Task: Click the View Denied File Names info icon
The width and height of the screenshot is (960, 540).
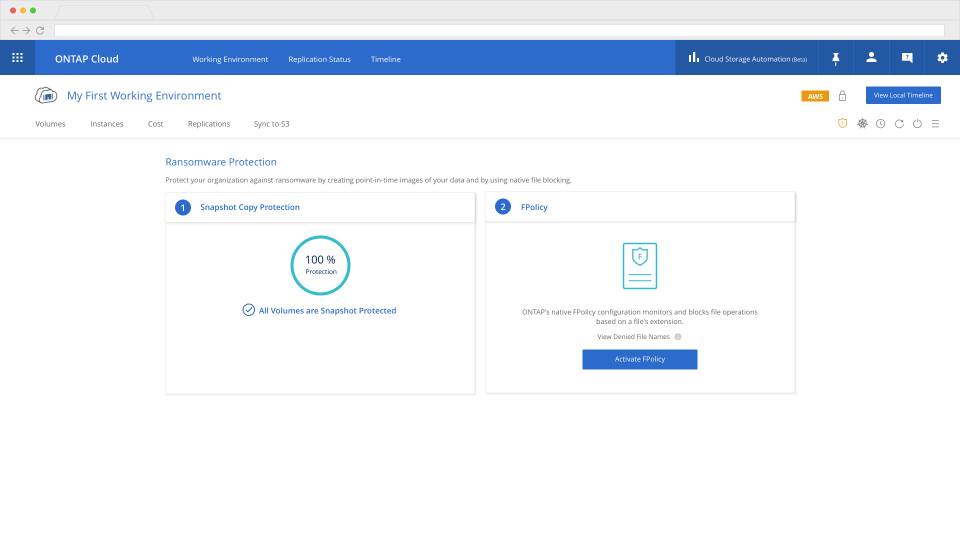Action: pyautogui.click(x=678, y=337)
